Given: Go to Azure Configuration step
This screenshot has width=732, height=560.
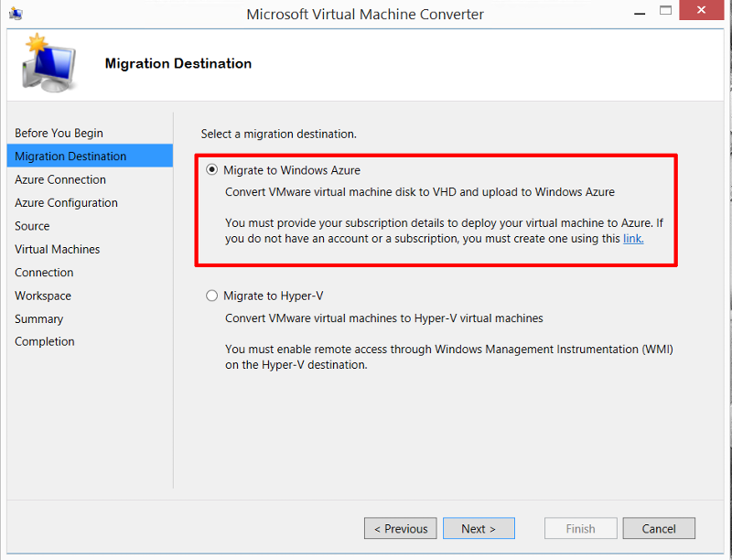Looking at the screenshot, I should [66, 203].
